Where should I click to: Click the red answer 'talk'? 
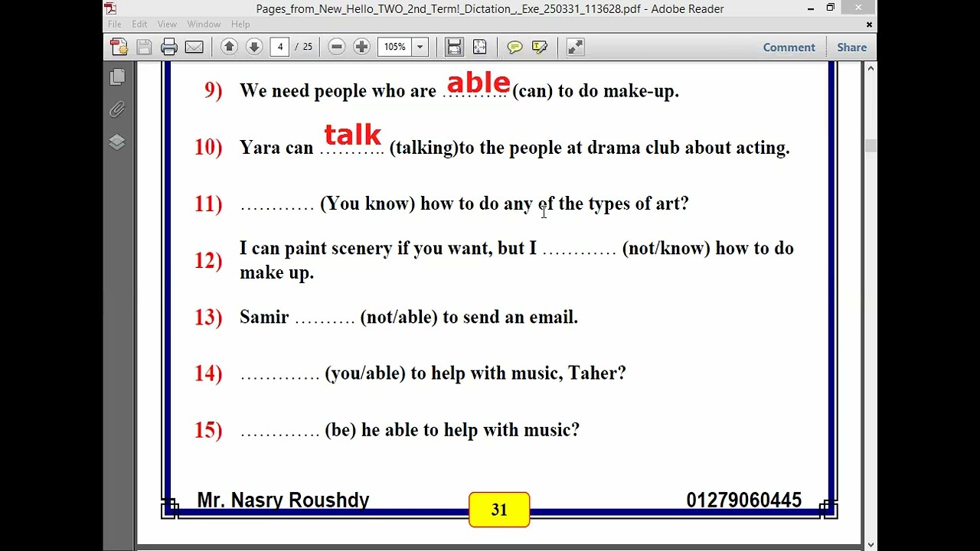click(x=352, y=135)
